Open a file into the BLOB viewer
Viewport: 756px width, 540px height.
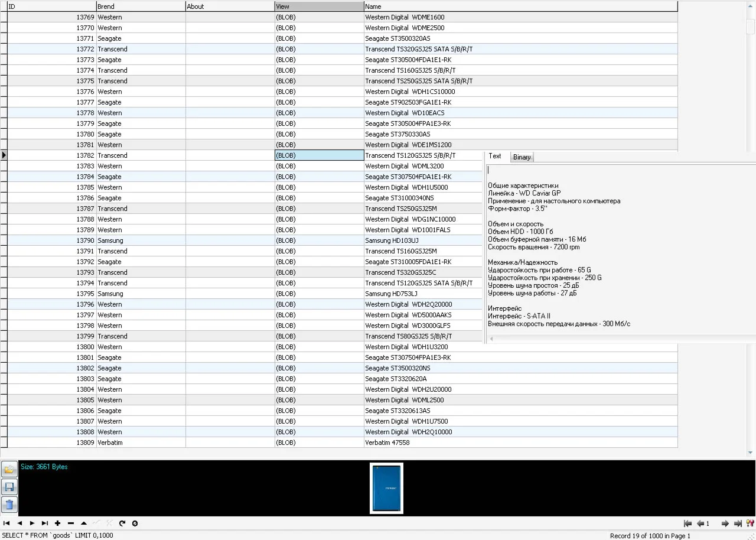[x=9, y=470]
